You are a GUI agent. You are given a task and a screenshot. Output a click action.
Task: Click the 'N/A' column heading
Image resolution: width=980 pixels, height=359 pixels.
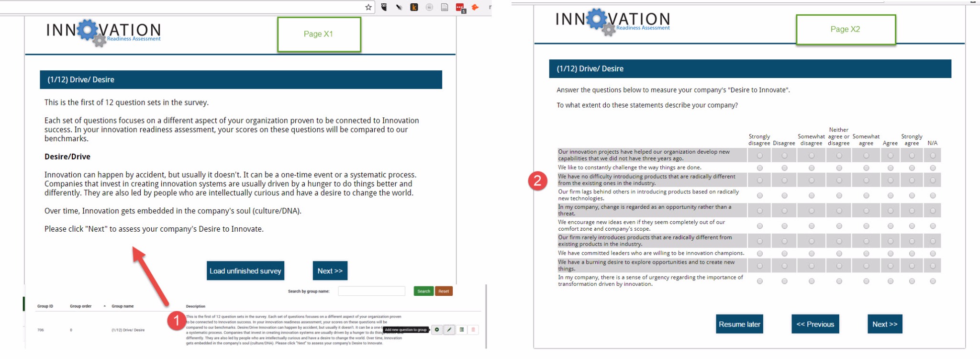point(933,143)
